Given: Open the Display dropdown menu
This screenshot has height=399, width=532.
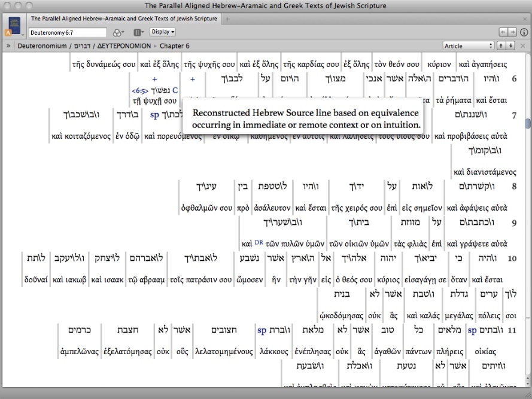Looking at the screenshot, I should click(162, 32).
